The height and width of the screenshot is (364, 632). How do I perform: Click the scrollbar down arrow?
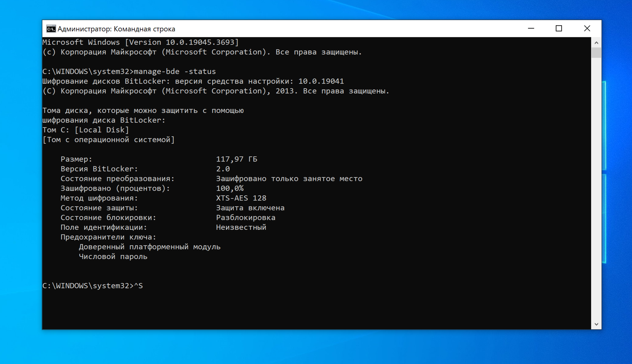click(x=596, y=324)
